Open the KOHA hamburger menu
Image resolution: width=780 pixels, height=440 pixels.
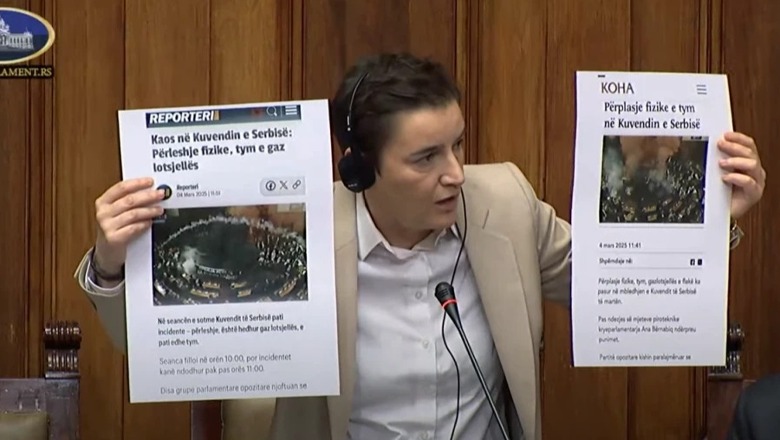coord(701,89)
